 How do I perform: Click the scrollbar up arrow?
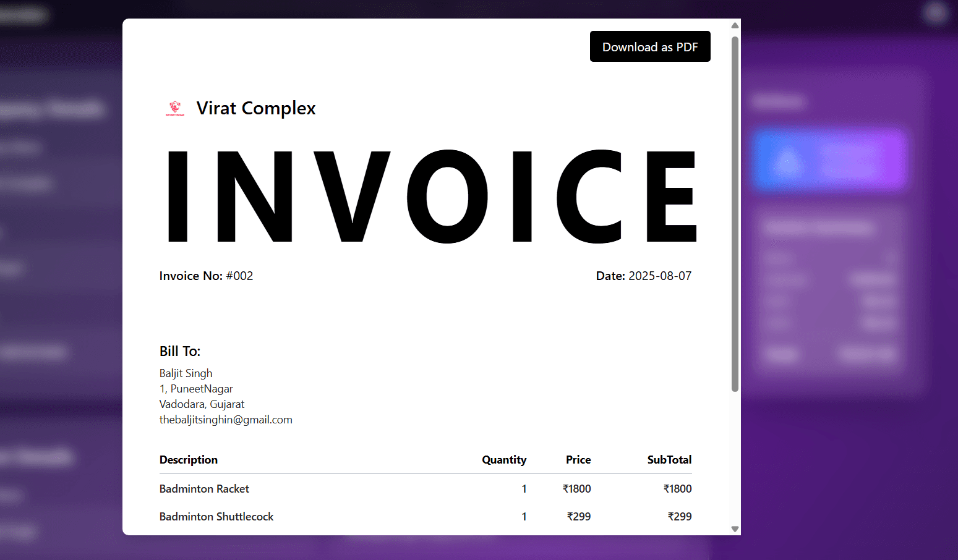point(735,25)
